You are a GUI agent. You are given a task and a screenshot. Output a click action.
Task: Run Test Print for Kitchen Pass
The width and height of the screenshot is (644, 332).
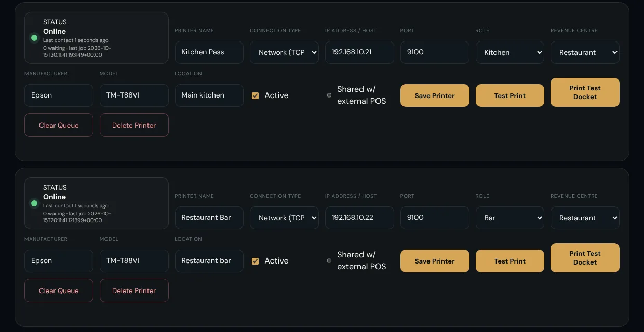coord(510,95)
